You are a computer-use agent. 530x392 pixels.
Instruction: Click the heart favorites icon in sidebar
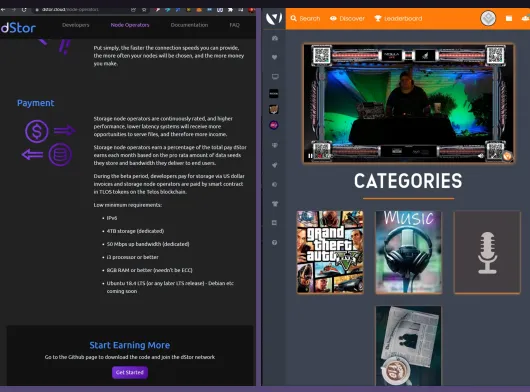[274, 57]
